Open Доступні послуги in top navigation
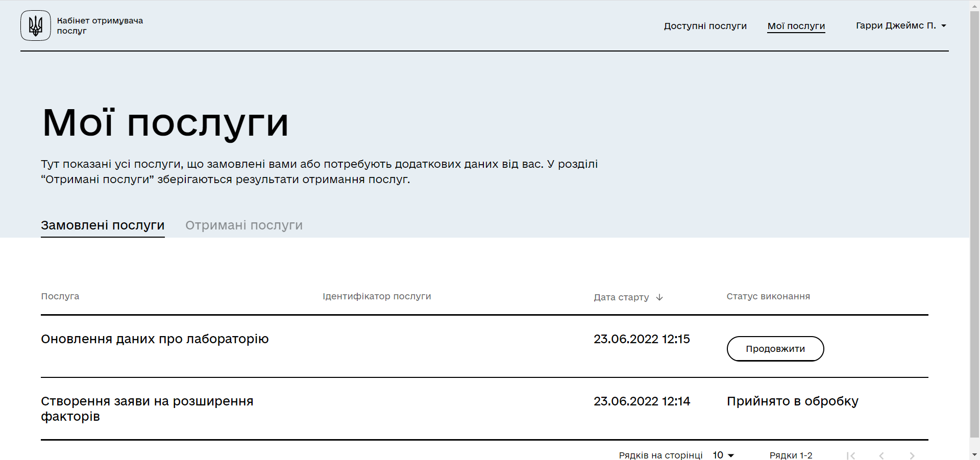Viewport: 980px width, 460px height. tap(705, 26)
